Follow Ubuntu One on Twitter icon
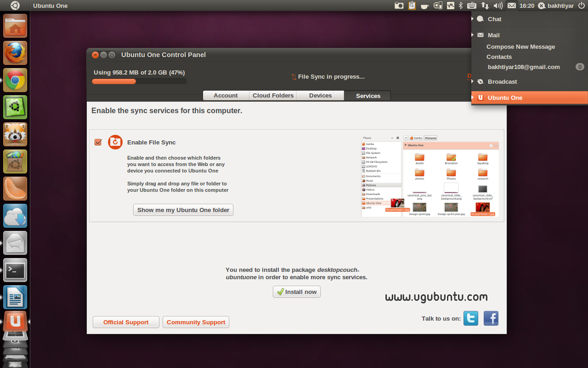 (471, 318)
